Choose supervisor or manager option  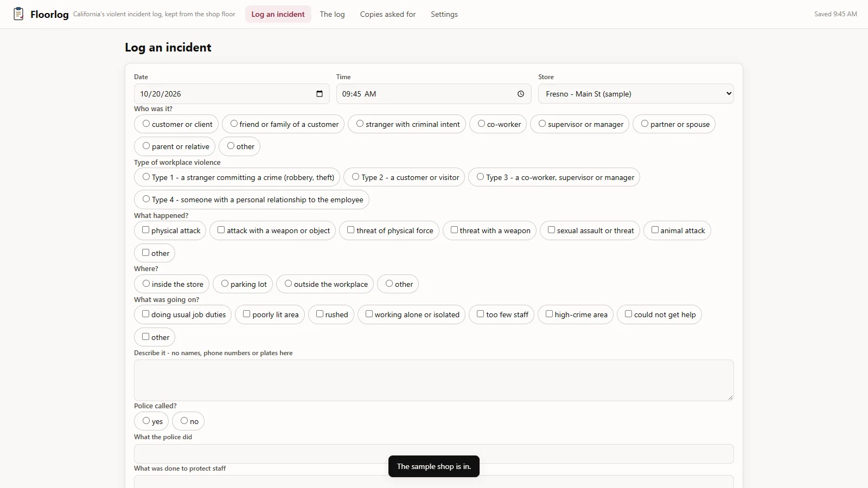point(580,124)
